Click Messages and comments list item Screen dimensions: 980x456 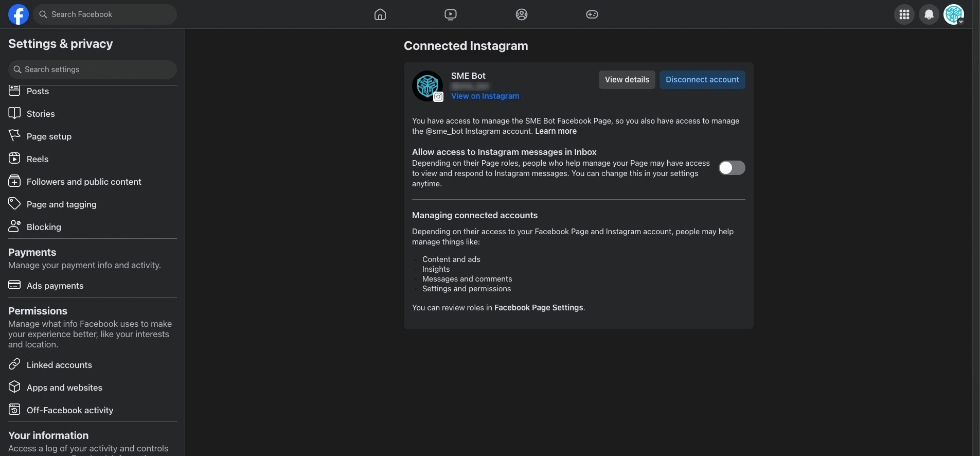pos(467,279)
